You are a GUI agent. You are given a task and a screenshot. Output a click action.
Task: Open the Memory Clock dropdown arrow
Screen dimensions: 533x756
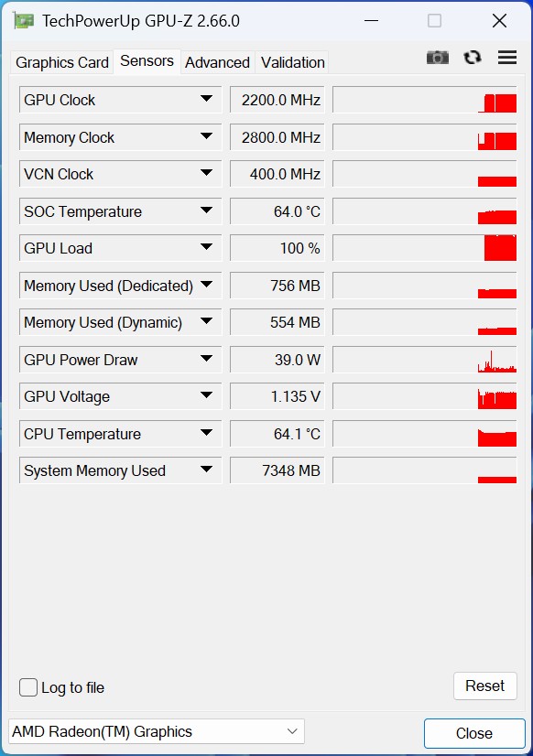[x=206, y=136]
